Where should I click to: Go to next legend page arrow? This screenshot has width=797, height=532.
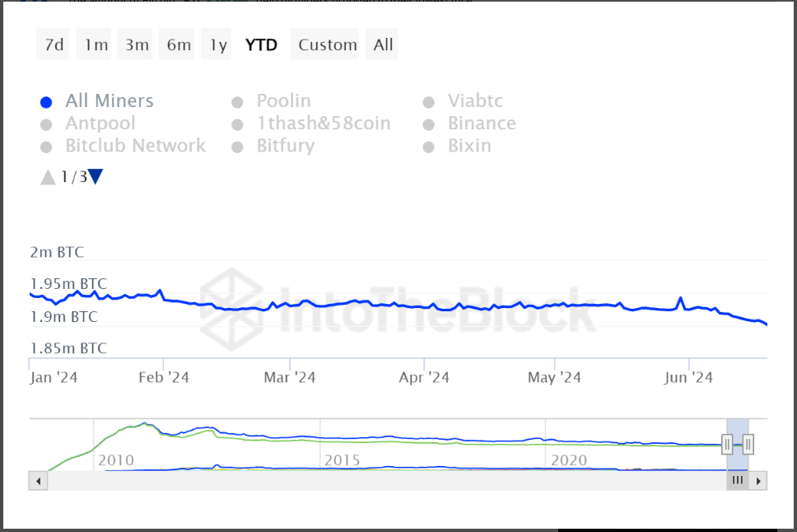tap(96, 176)
